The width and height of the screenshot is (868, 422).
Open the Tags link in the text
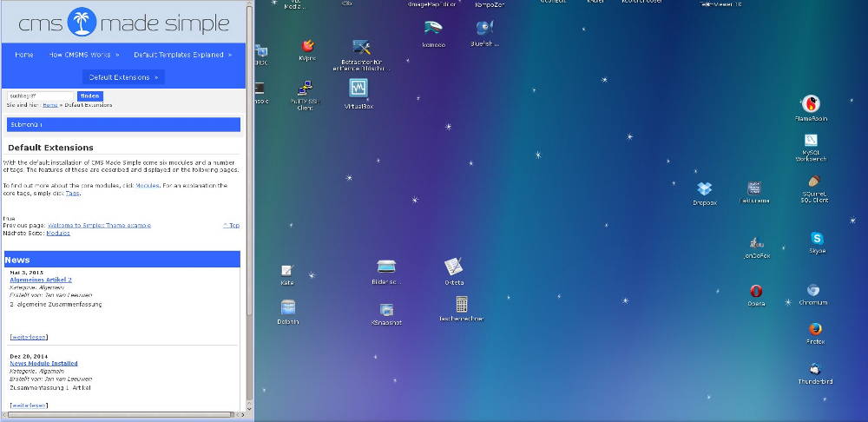click(72, 194)
